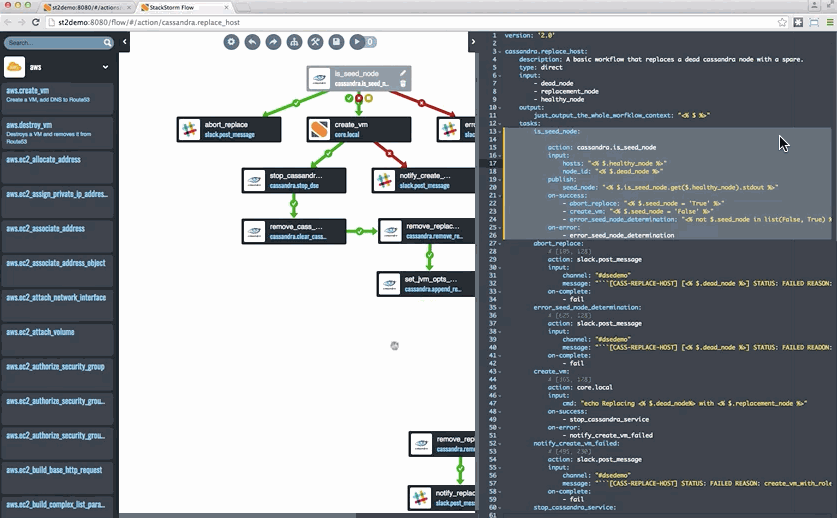
Task: Fold code at line 13 is_seed_node
Action: (500, 131)
